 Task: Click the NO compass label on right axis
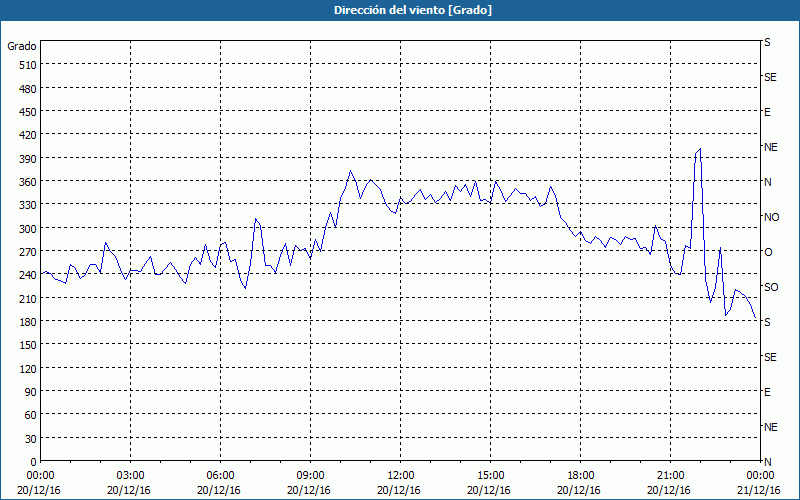point(771,217)
